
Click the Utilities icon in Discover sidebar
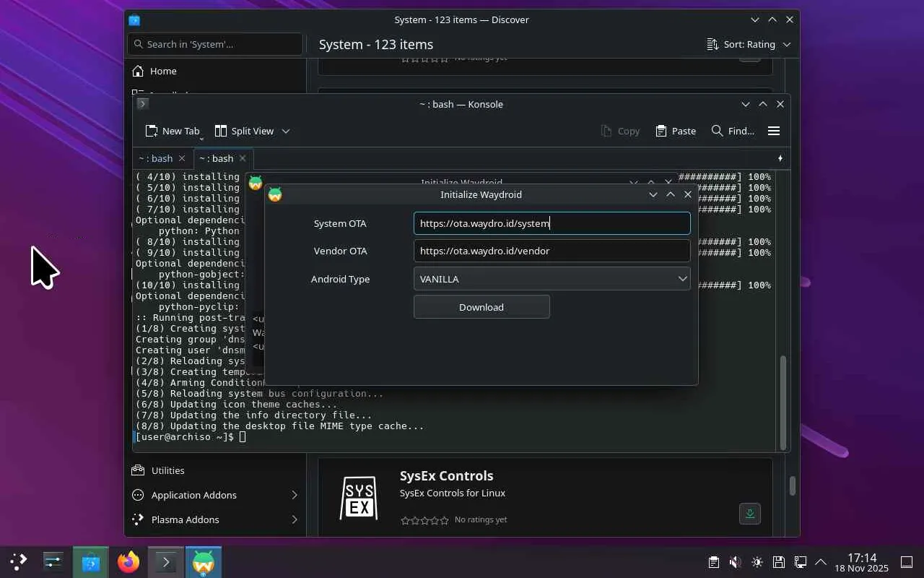138,470
